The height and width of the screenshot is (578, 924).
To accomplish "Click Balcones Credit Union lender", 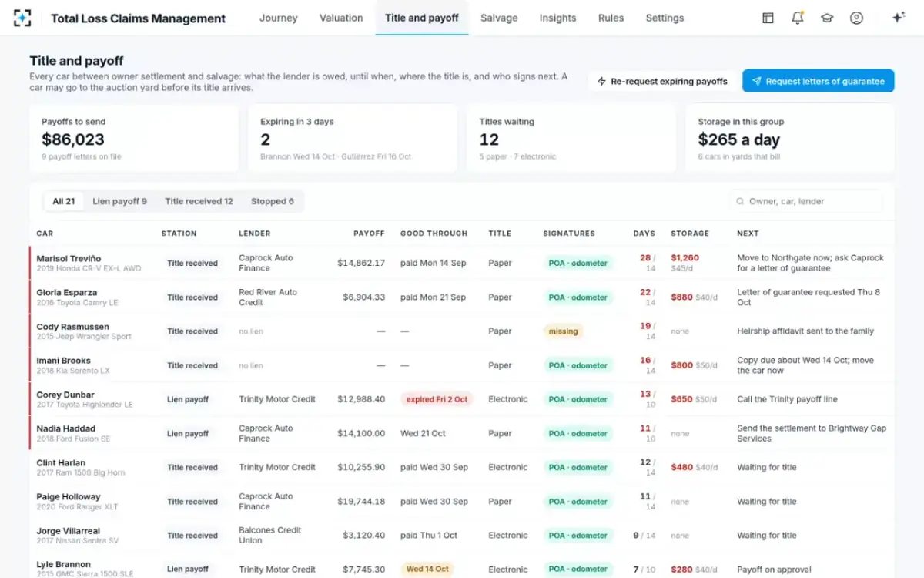I will [x=269, y=535].
